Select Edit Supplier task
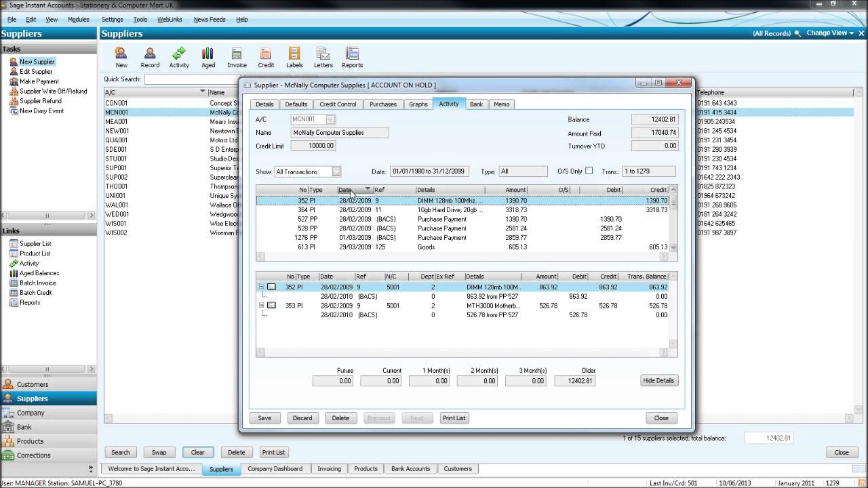Screen dimensions: 868x488 pyautogui.click(x=36, y=71)
